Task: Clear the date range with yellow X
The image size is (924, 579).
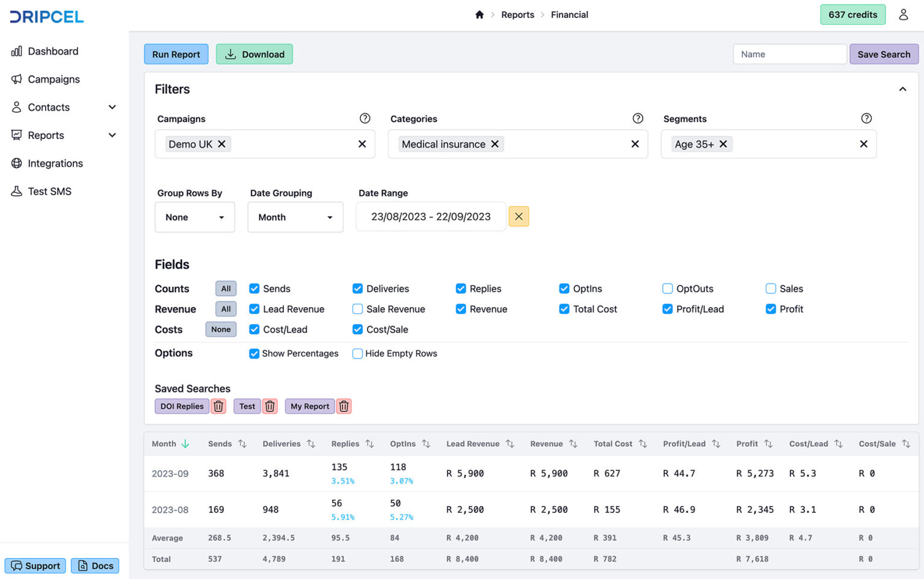Action: click(x=519, y=216)
